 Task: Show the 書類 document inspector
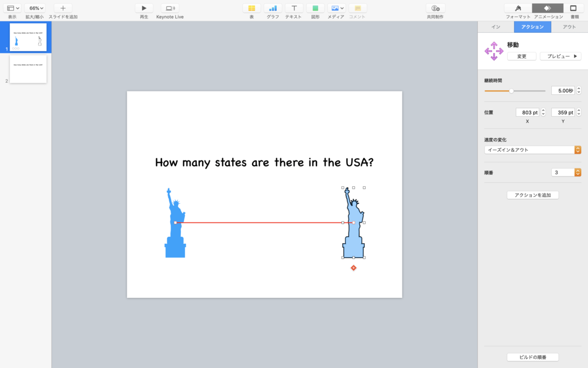coord(573,8)
